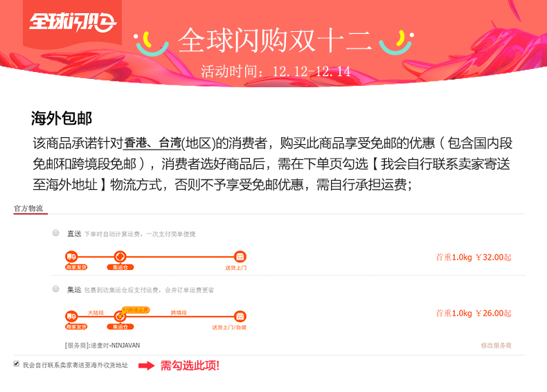The height and width of the screenshot is (392, 547).
Task: Toggle 我会自行联系卖家寄送至海外收货地址 checkbox
Action: click(x=17, y=364)
